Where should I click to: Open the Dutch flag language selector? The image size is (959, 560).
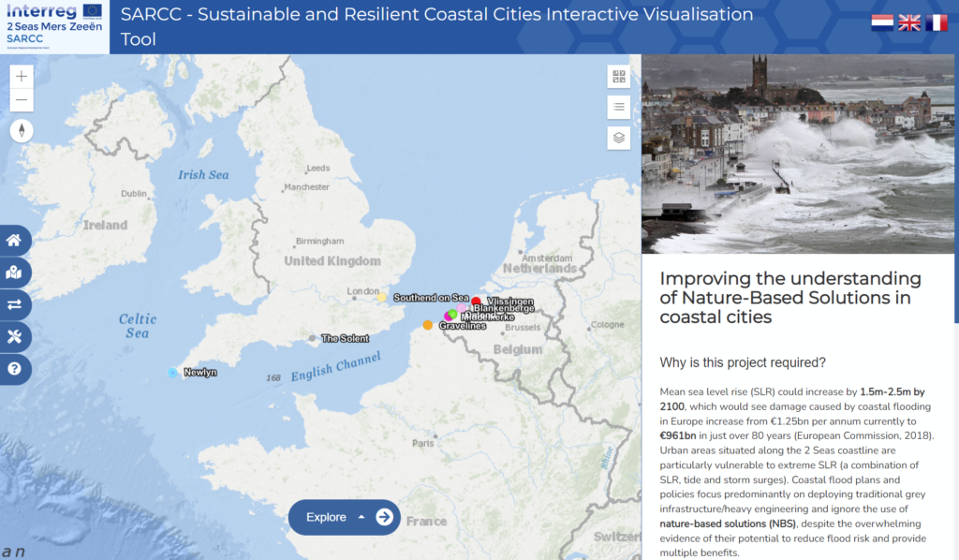pyautogui.click(x=881, y=22)
